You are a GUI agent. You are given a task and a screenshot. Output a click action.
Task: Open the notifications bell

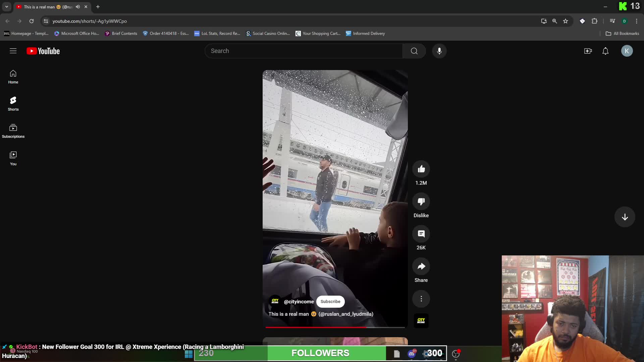pos(605,51)
